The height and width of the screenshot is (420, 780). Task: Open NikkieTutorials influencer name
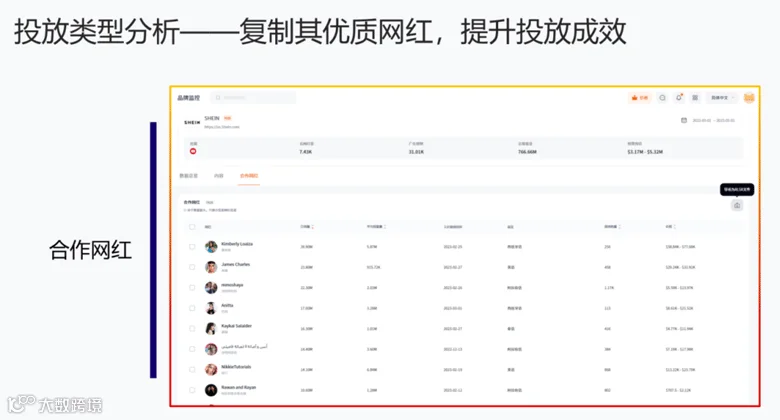pos(236,367)
